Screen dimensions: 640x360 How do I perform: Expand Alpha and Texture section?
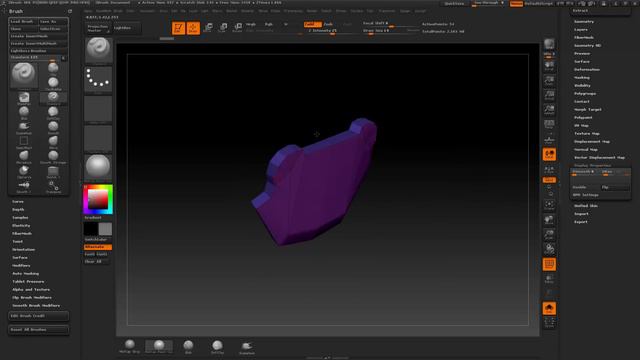tap(31, 289)
